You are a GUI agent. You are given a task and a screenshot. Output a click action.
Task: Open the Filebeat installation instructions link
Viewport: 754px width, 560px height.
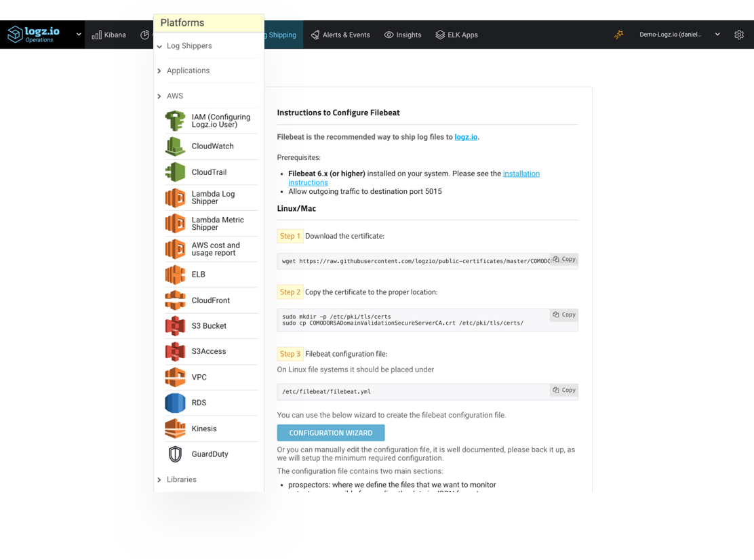[x=521, y=174]
